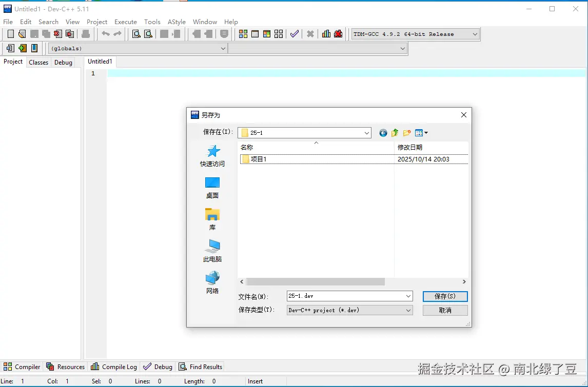Open the 保存类型 Dev-C++ project dropdown
The height and width of the screenshot is (387, 588).
point(349,310)
